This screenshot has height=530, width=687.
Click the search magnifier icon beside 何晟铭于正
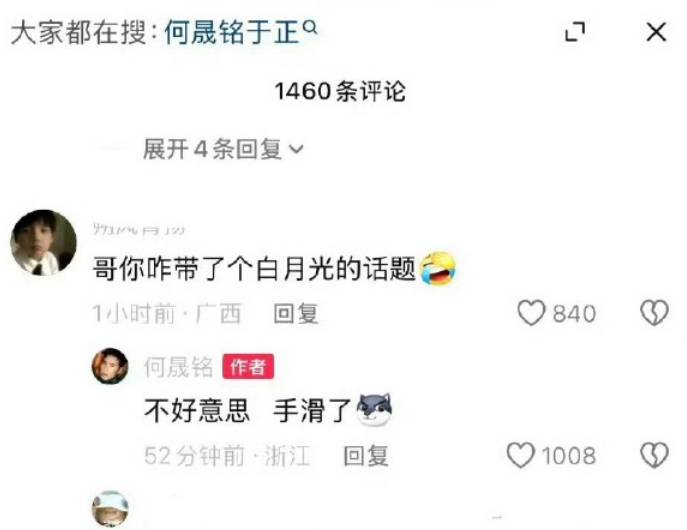pos(310,28)
